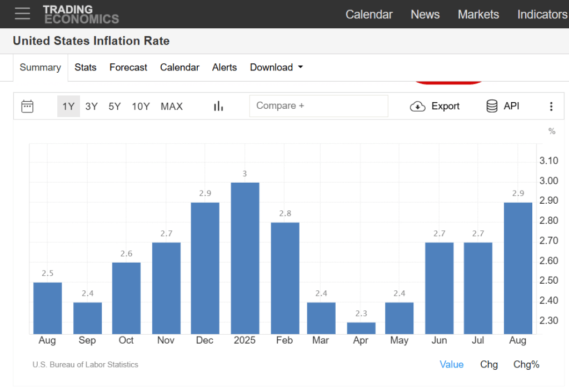The image size is (569, 392).
Task: Click the API database icon
Action: click(492, 106)
